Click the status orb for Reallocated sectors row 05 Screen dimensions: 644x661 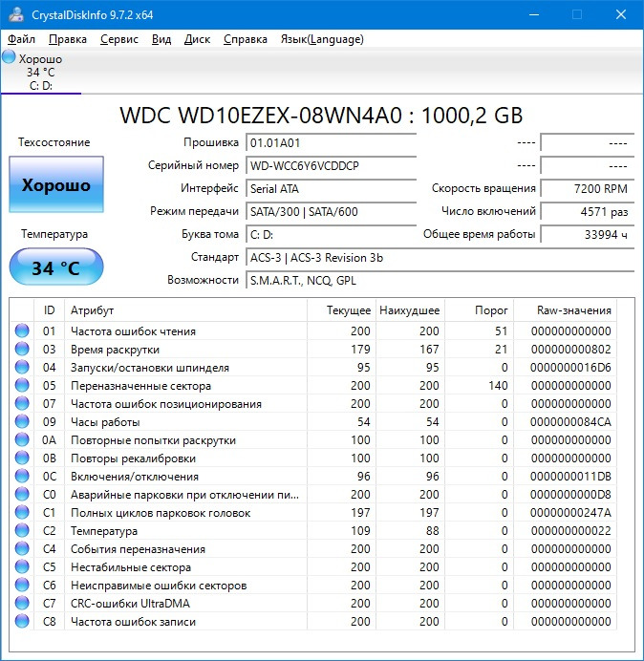[x=22, y=386]
